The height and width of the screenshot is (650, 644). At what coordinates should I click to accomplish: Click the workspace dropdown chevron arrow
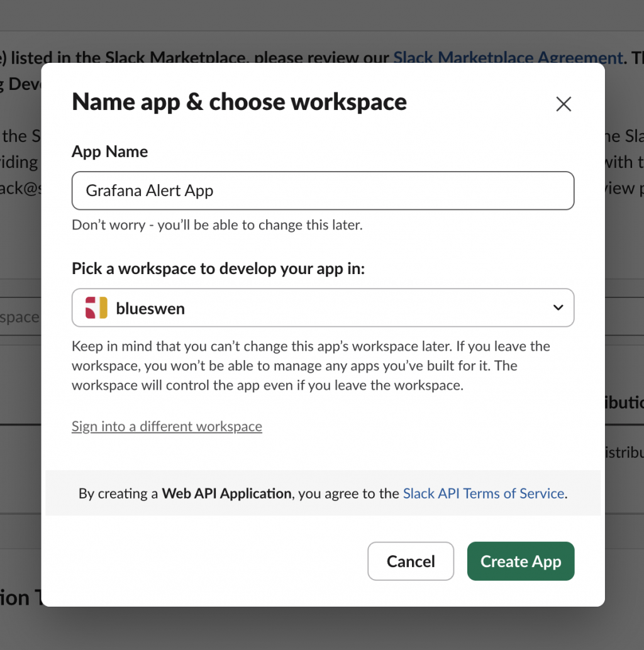click(558, 307)
